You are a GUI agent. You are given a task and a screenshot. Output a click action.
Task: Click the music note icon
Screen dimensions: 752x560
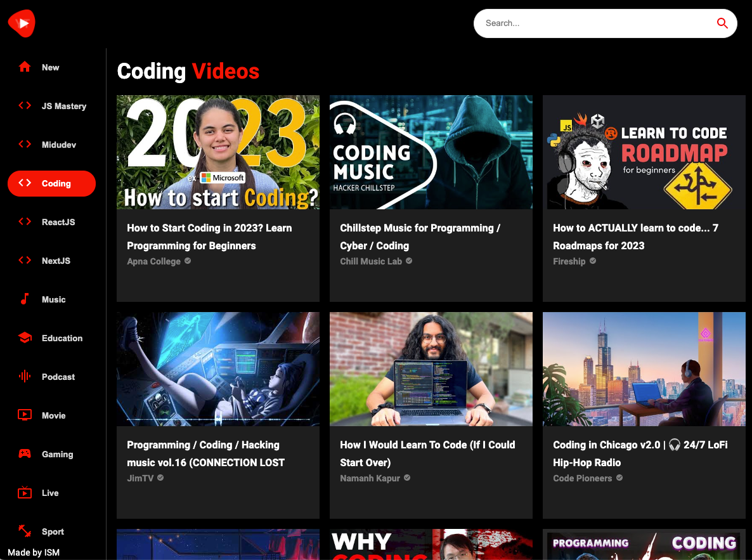(x=25, y=299)
